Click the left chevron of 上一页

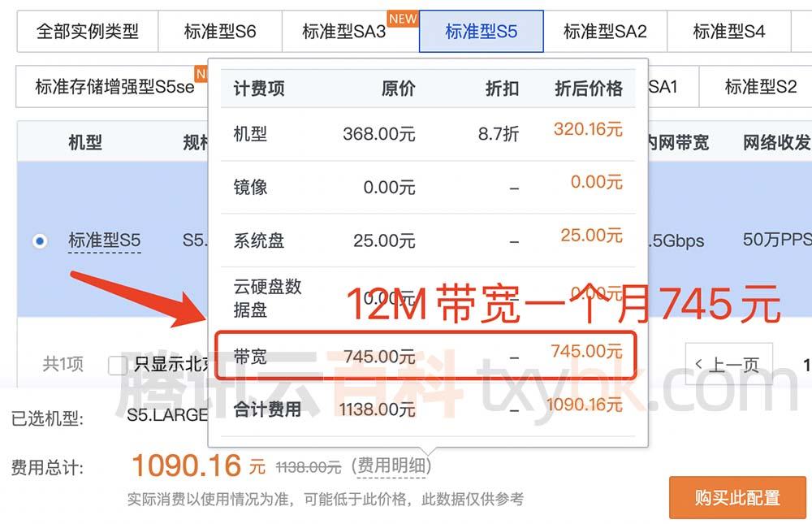click(698, 364)
